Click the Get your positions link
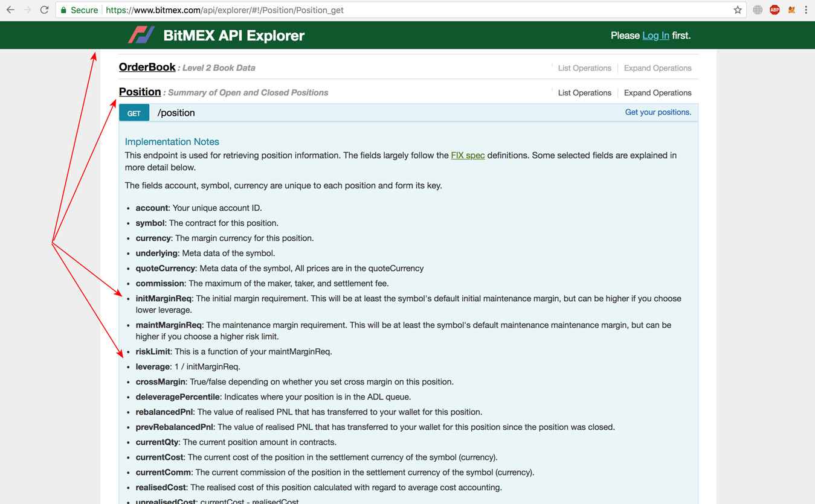This screenshot has height=504, width=815. click(x=658, y=112)
